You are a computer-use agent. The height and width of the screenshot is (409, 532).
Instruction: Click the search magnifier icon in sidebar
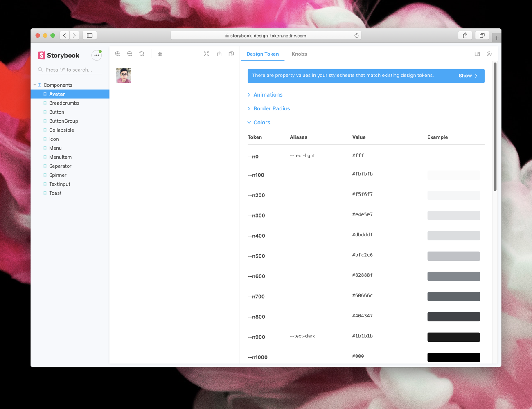[41, 70]
